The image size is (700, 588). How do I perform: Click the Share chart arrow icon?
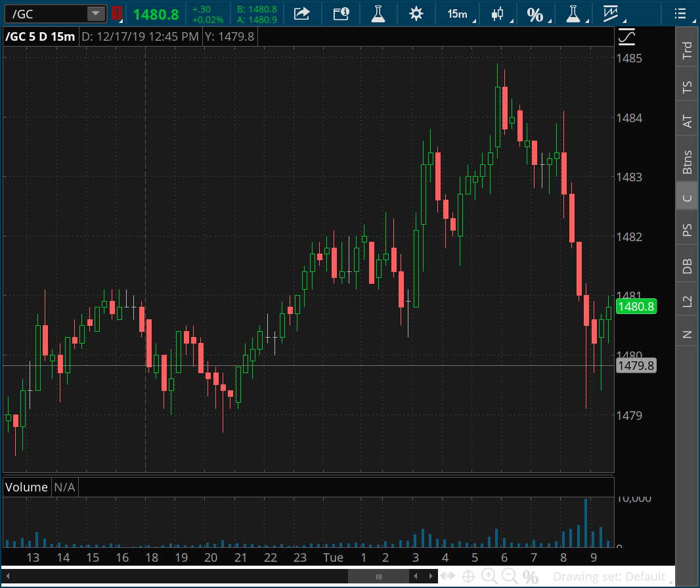[x=302, y=14]
